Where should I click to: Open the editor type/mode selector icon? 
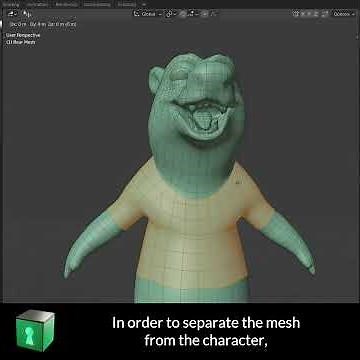tap(13, 14)
